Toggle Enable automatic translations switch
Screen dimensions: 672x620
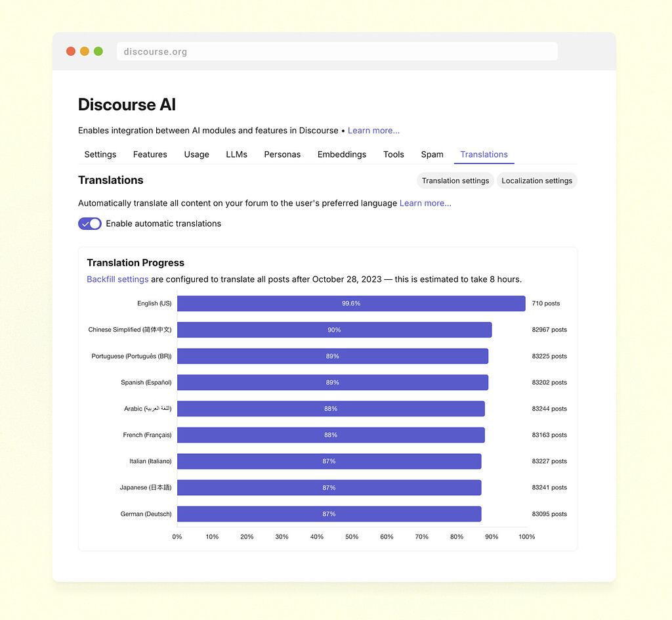coord(90,224)
